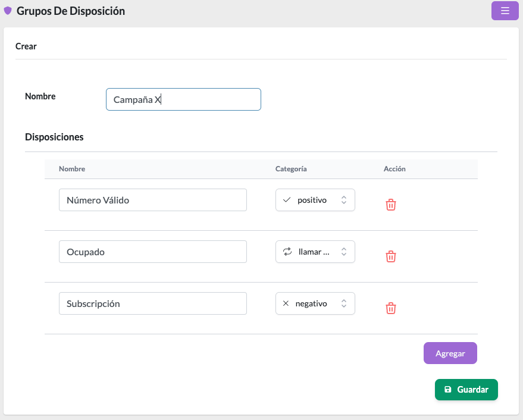Viewport: 523px width, 420px height.
Task: Save the group with Guardar button
Action: pyautogui.click(x=466, y=389)
